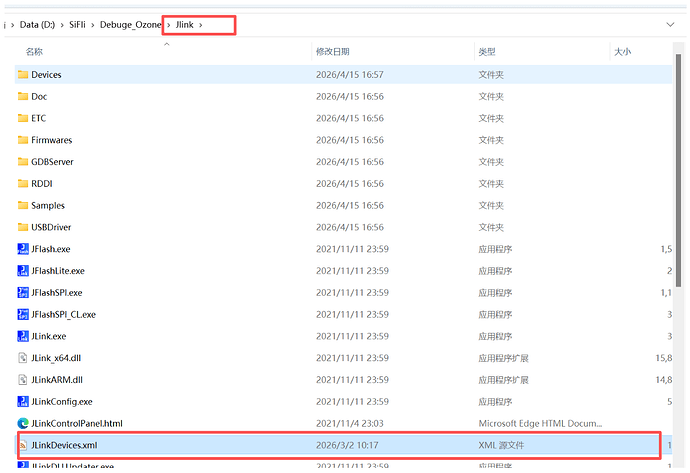
Task: Select the JFlash.exe application icon
Action: point(23,249)
